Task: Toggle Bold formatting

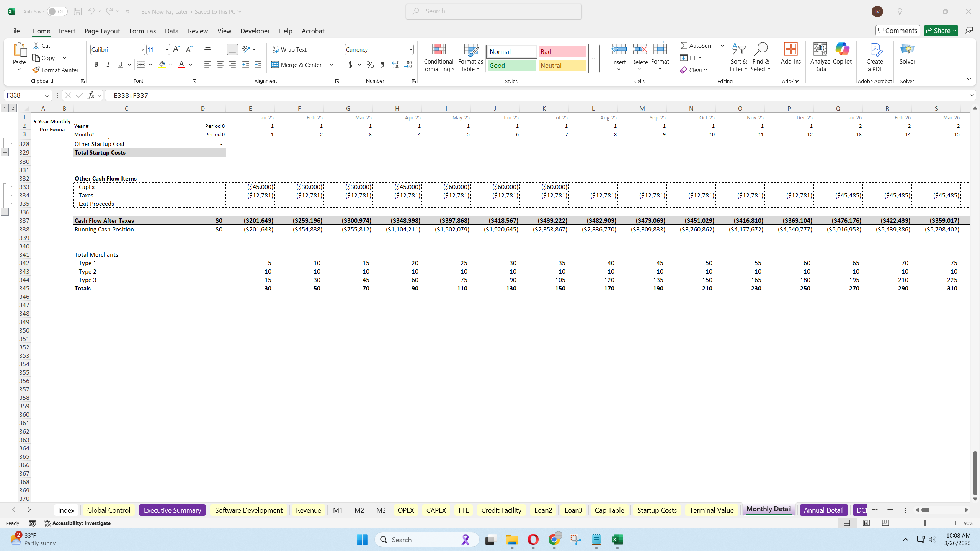Action: 96,64
